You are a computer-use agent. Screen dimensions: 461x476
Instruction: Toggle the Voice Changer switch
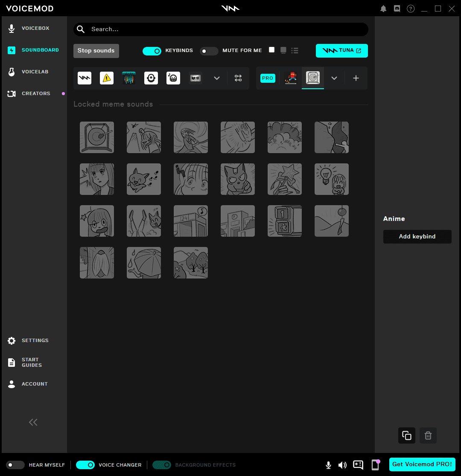(85, 465)
